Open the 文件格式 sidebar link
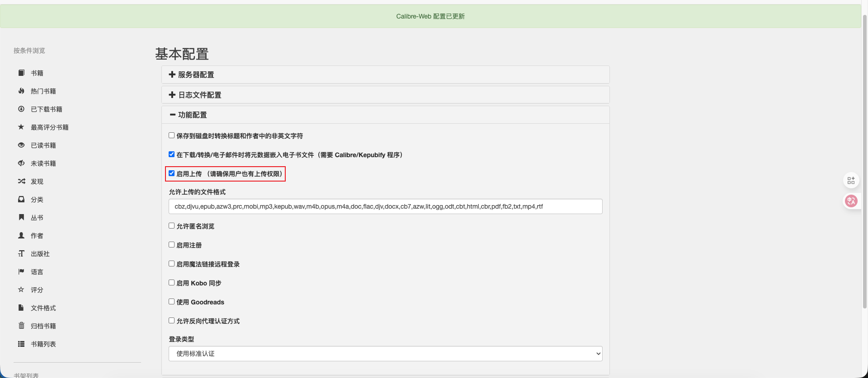 [x=43, y=308]
